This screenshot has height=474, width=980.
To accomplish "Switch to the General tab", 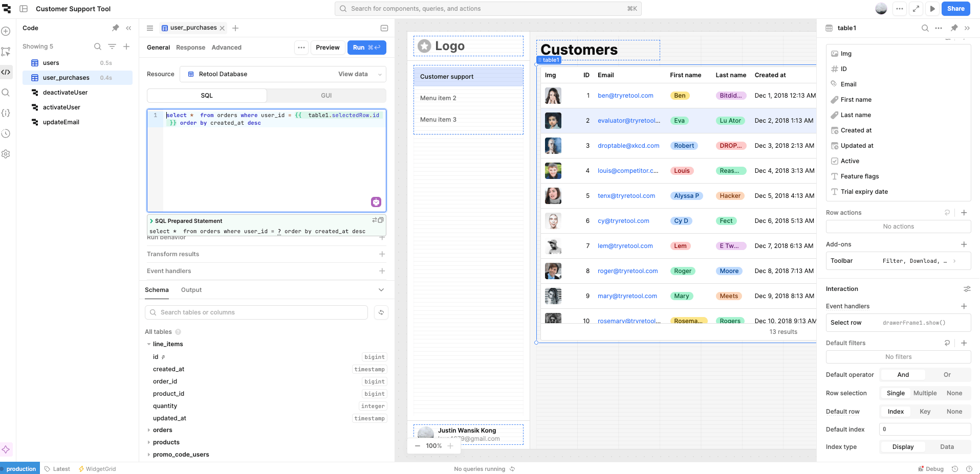I will (x=158, y=48).
